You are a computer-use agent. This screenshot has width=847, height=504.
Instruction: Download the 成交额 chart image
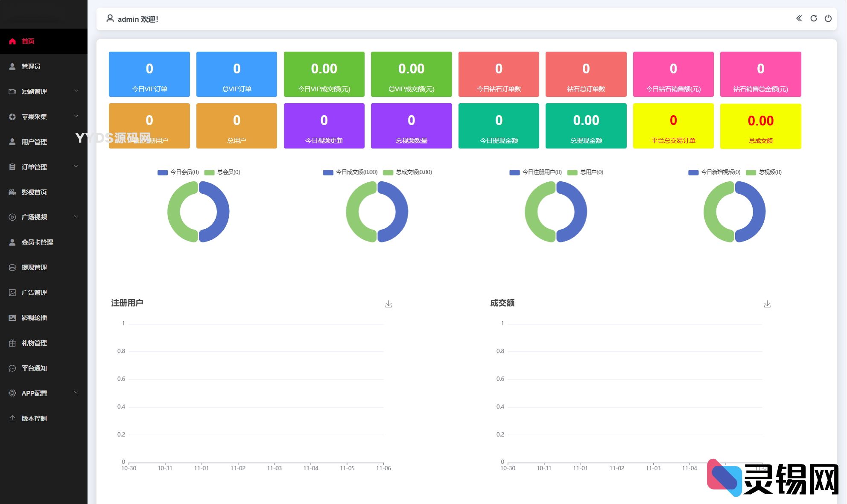tap(767, 304)
